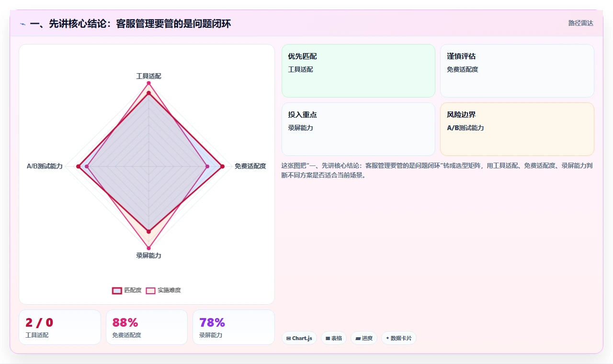Viewport: 613px width, 364px height.
Task: Click the 88% stat value
Action: coord(125,323)
